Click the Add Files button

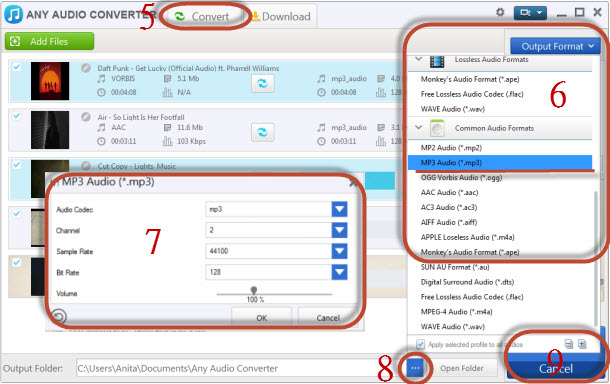click(x=49, y=41)
